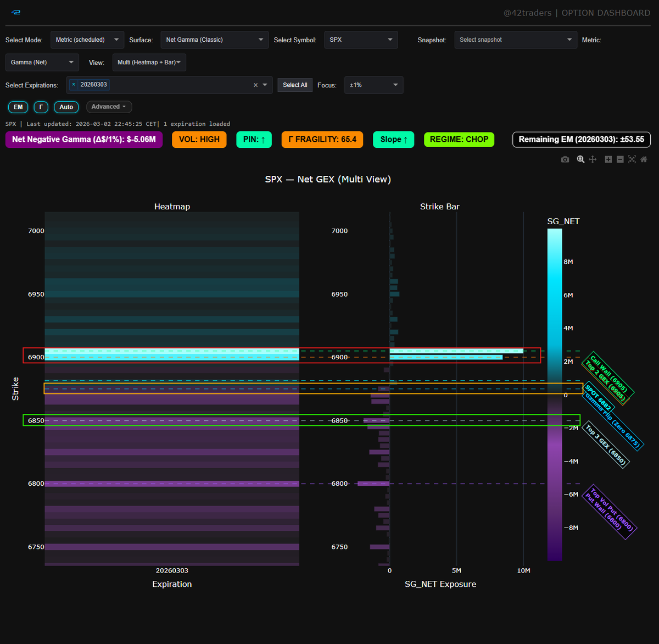Open the Surface Net Gamma (Classic) dropdown
This screenshot has height=644, width=659.
(x=214, y=40)
